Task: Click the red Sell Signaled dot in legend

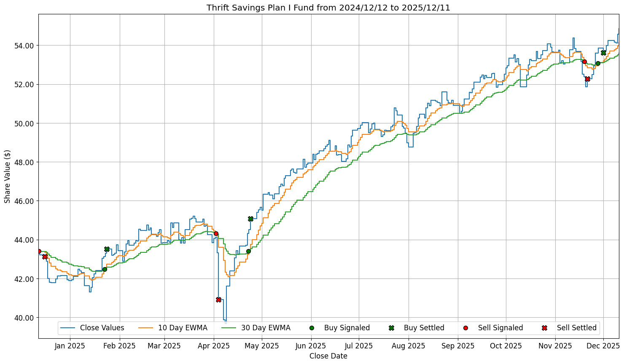Action: click(465, 328)
